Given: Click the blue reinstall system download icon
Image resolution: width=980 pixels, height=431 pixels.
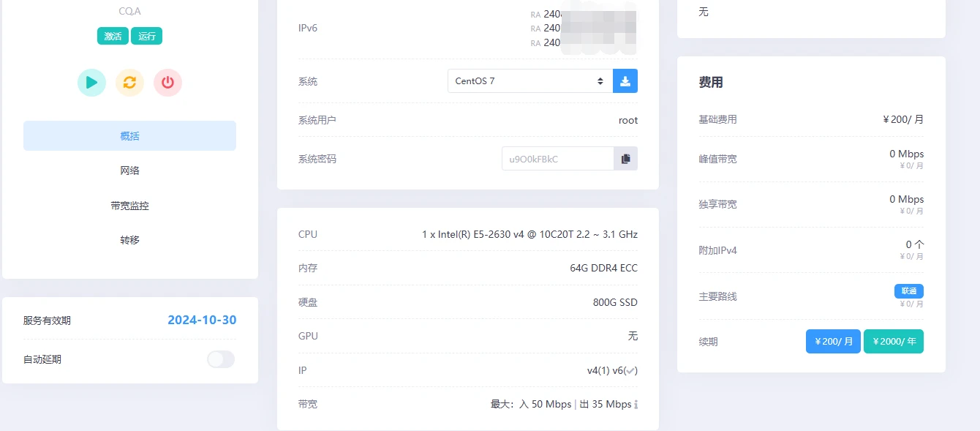Looking at the screenshot, I should coord(625,81).
